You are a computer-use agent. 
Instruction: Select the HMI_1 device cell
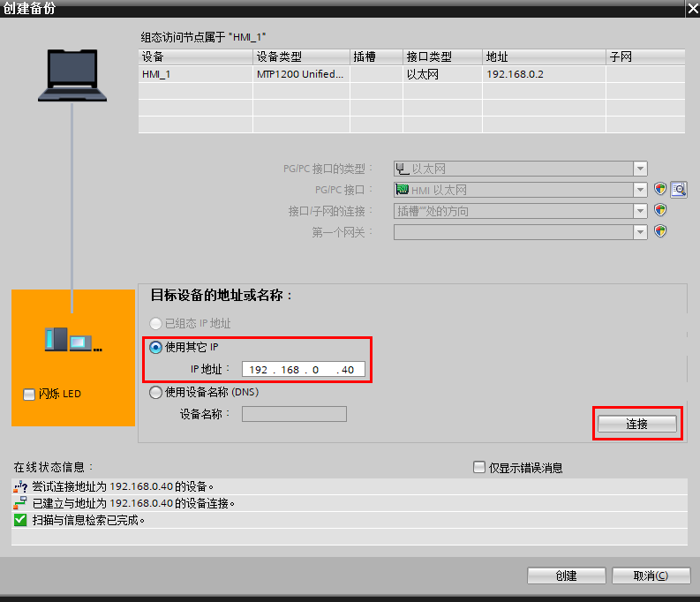tap(196, 74)
